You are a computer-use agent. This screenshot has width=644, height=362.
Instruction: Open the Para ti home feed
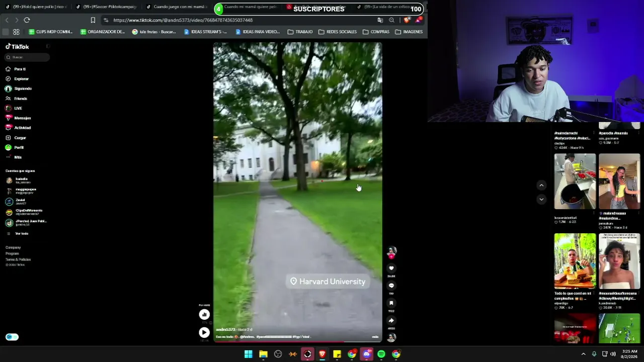[x=16, y=69]
